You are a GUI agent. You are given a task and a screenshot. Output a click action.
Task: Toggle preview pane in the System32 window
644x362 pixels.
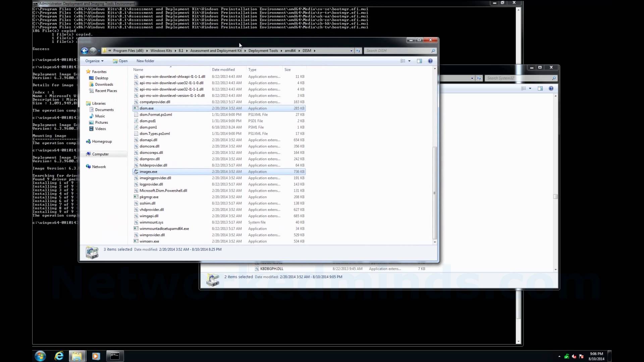(x=540, y=88)
